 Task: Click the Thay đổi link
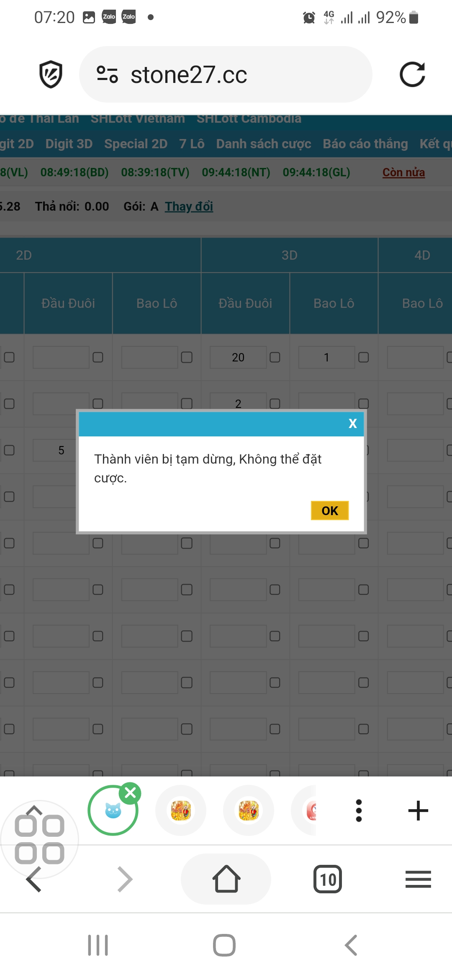click(189, 206)
